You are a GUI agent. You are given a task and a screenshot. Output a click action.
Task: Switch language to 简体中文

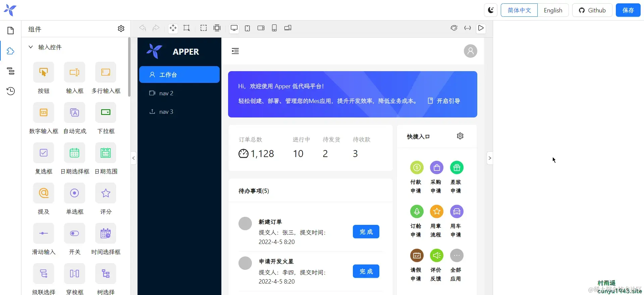point(519,10)
